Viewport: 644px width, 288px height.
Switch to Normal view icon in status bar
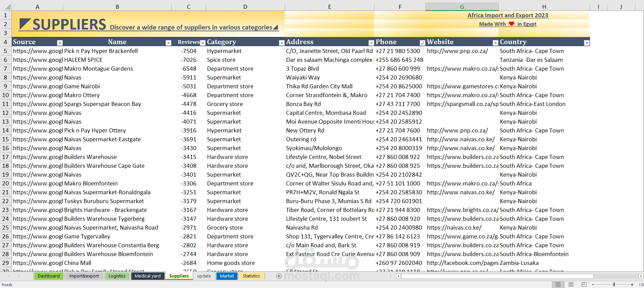558,284
